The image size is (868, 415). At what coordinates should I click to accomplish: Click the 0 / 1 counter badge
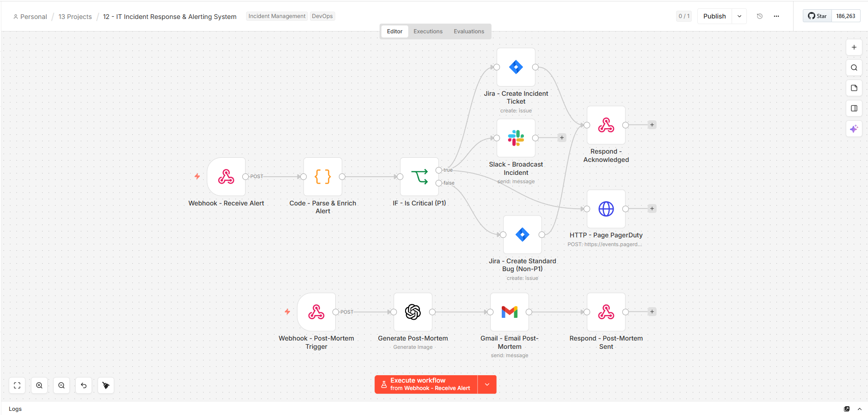[684, 16]
